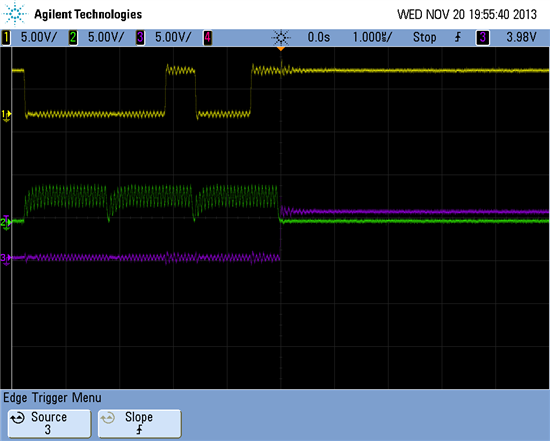Click the date and time display
550x441 pixels.
[467, 14]
